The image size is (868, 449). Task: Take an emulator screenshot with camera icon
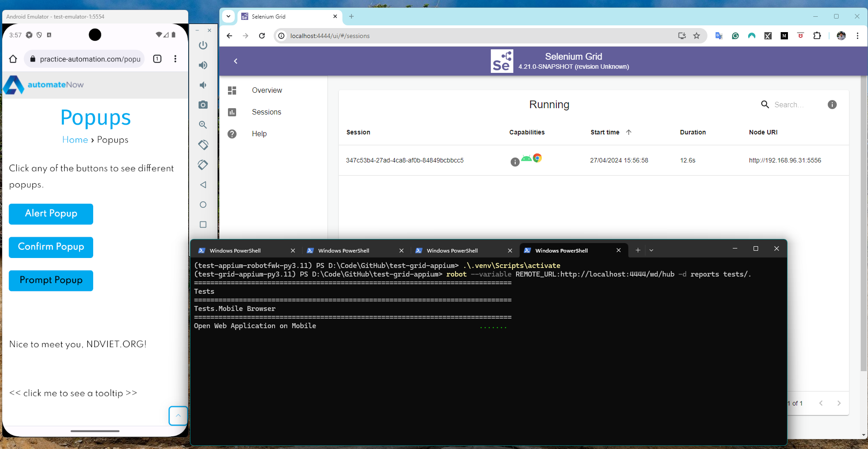coord(203,105)
